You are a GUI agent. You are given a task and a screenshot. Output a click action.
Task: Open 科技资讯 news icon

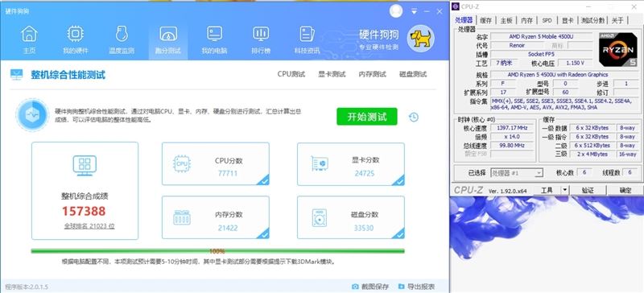point(307,34)
